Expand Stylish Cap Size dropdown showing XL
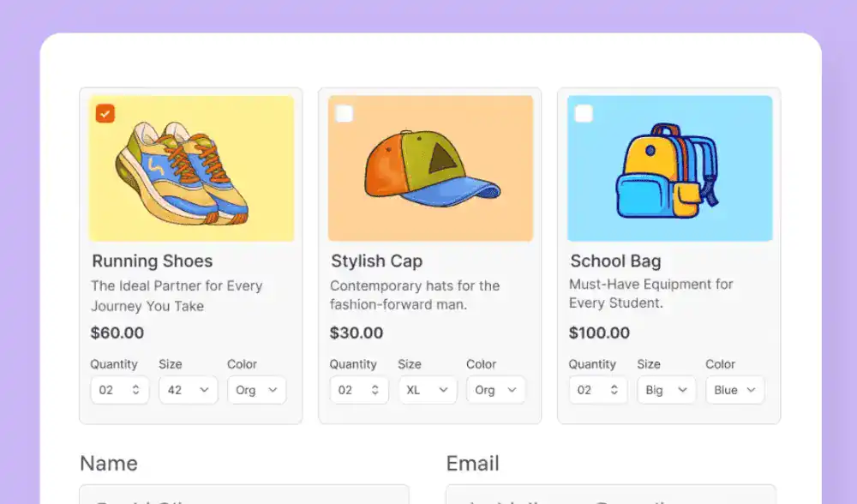This screenshot has height=504, width=857. [428, 390]
